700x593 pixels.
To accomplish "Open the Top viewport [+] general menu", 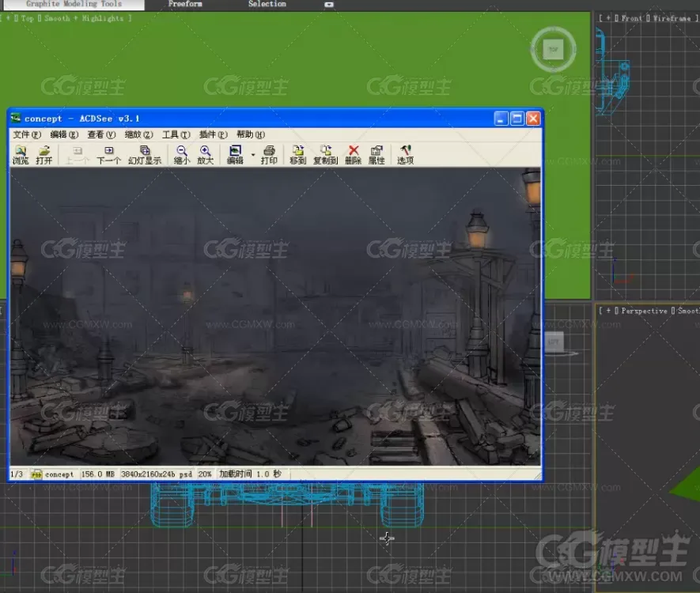I will tap(8, 18).
